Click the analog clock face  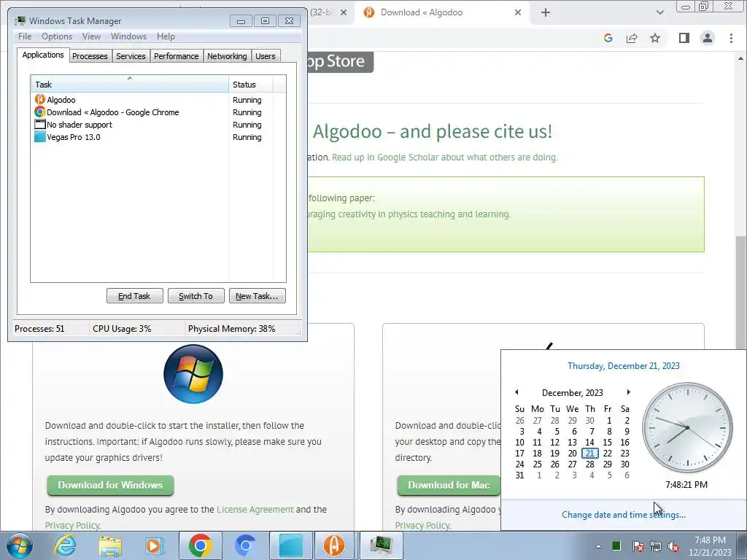(687, 427)
